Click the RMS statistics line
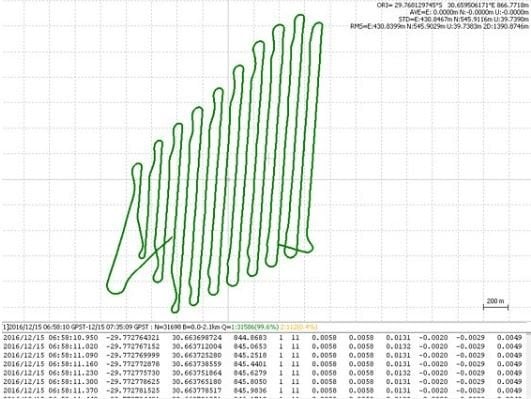Viewport: 531px width, 399px height. point(439,26)
